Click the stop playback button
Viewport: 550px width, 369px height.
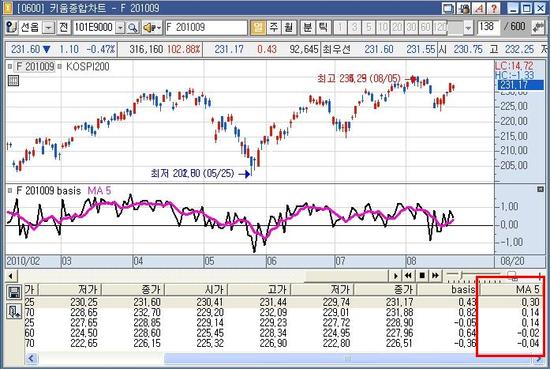tap(422, 276)
